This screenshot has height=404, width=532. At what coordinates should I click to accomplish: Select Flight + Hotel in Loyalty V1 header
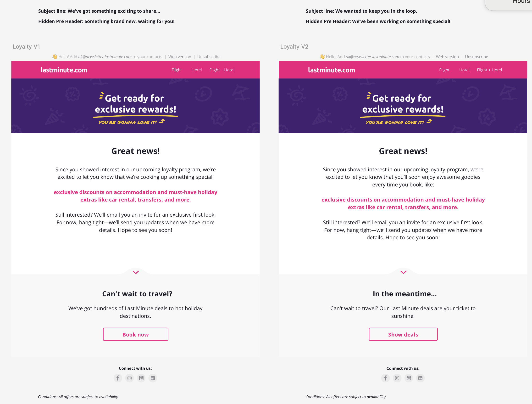pos(222,70)
